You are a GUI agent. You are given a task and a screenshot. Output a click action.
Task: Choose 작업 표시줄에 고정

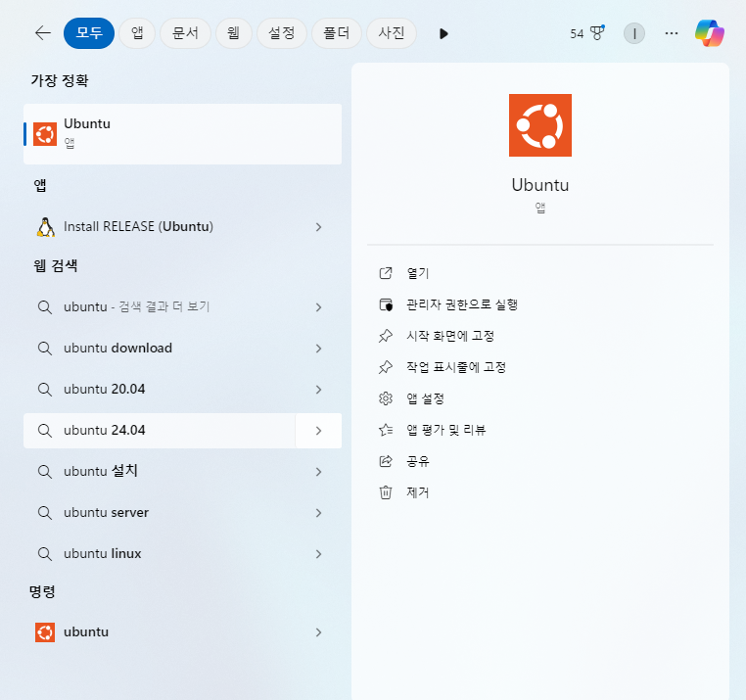pos(456,367)
